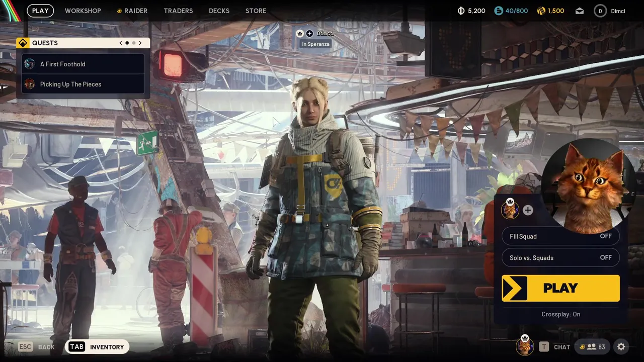Open the WORKSHOP tab
The image size is (644, 362).
point(83,11)
